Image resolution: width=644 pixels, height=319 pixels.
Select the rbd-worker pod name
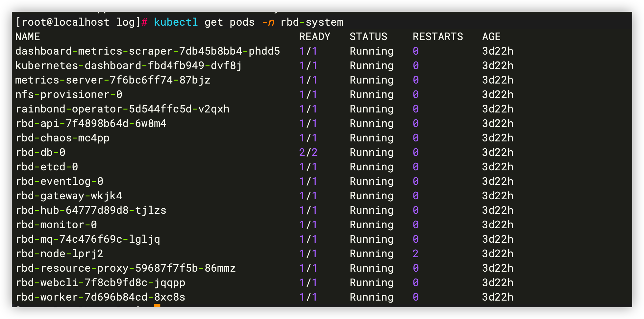tap(100, 297)
